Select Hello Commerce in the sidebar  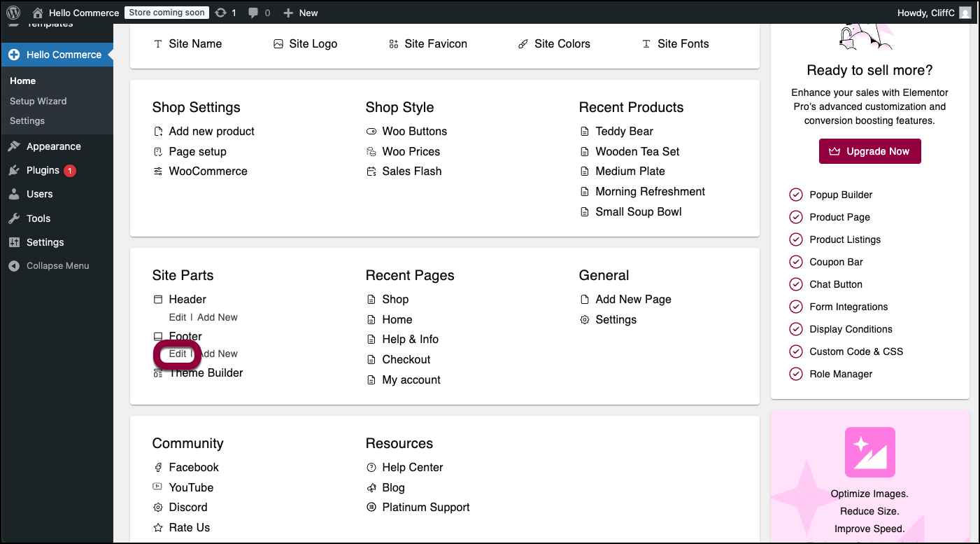click(x=57, y=55)
